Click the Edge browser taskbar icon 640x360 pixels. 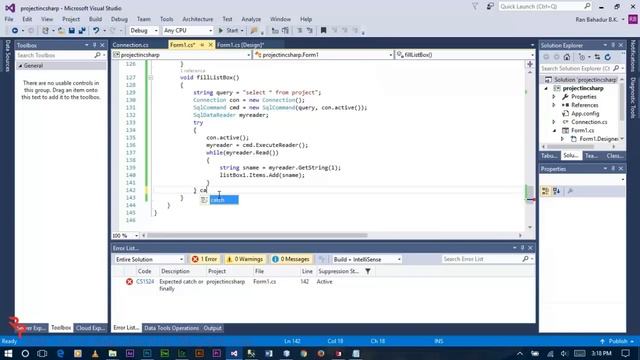click(60, 353)
